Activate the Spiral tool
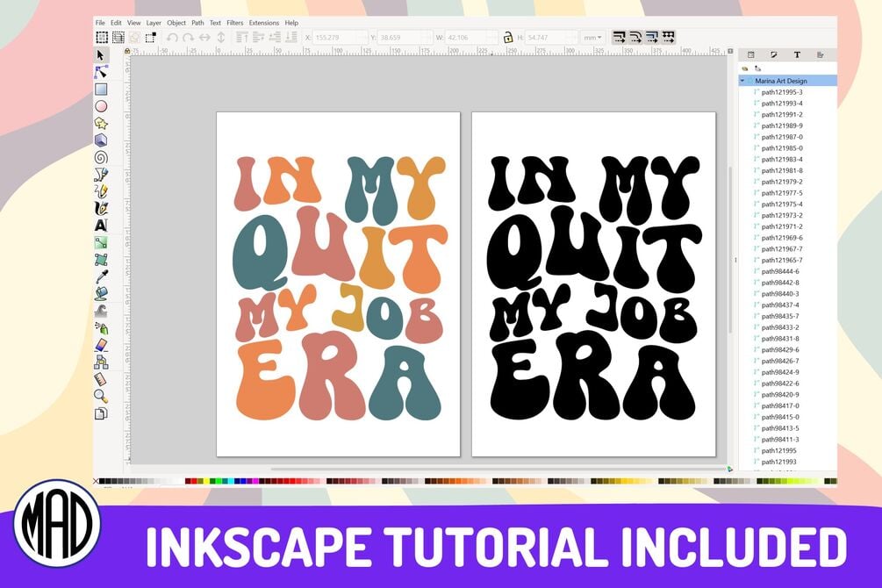Screen dimensions: 882x588 point(101,157)
